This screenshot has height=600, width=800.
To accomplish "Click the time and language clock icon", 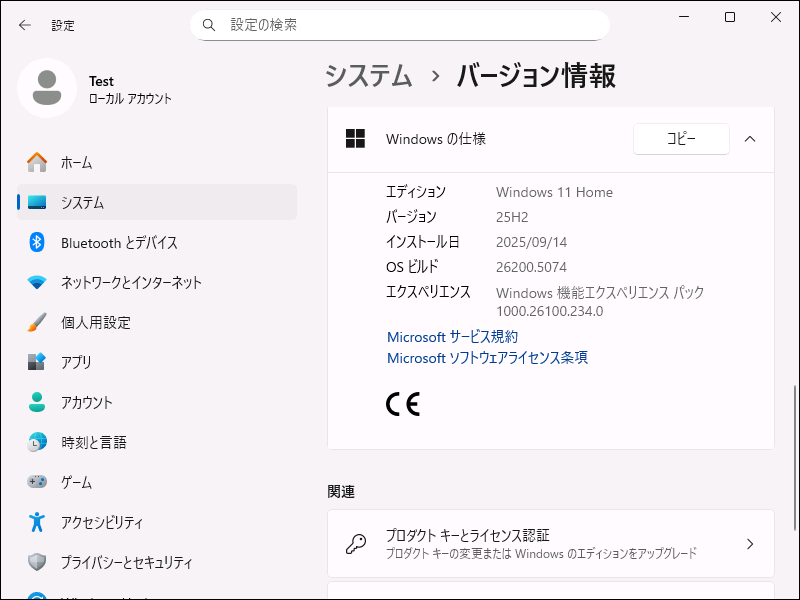I will pyautogui.click(x=37, y=442).
